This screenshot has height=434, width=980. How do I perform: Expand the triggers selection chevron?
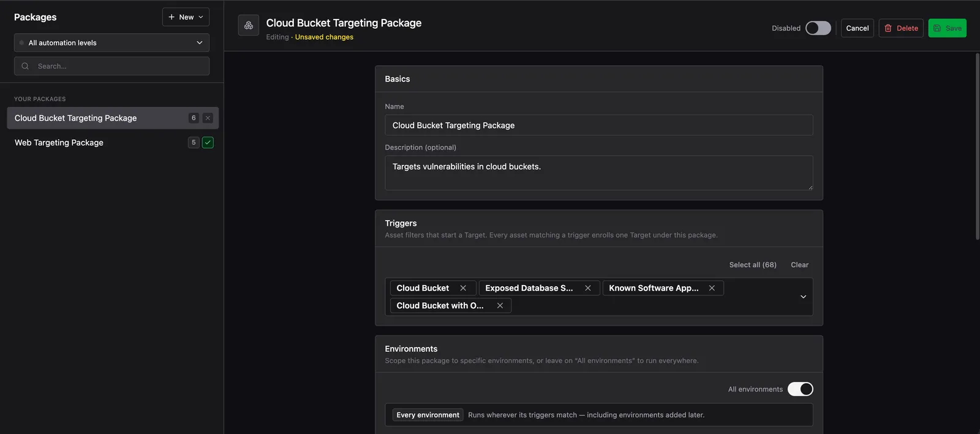click(803, 297)
